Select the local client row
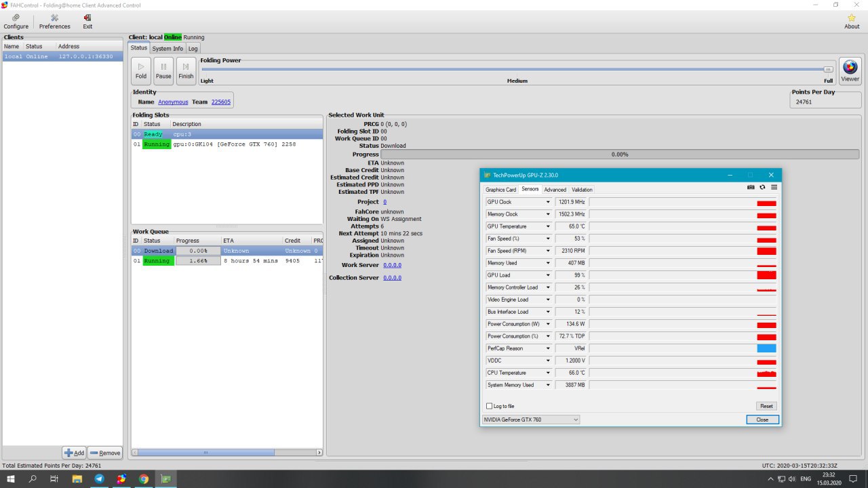This screenshot has width=868, height=488. 62,56
